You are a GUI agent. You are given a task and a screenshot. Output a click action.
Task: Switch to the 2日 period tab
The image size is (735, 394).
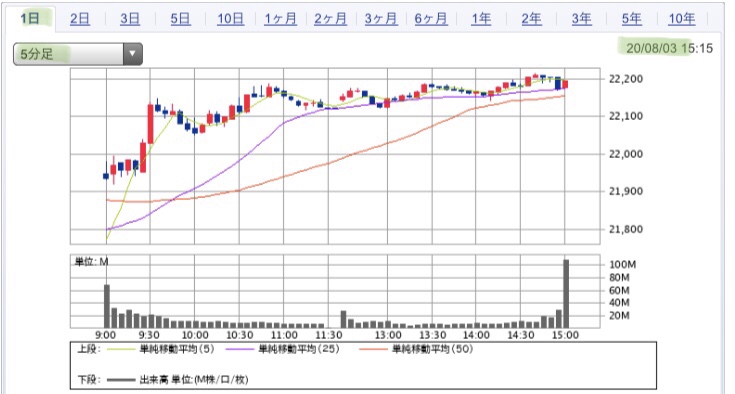pos(80,19)
